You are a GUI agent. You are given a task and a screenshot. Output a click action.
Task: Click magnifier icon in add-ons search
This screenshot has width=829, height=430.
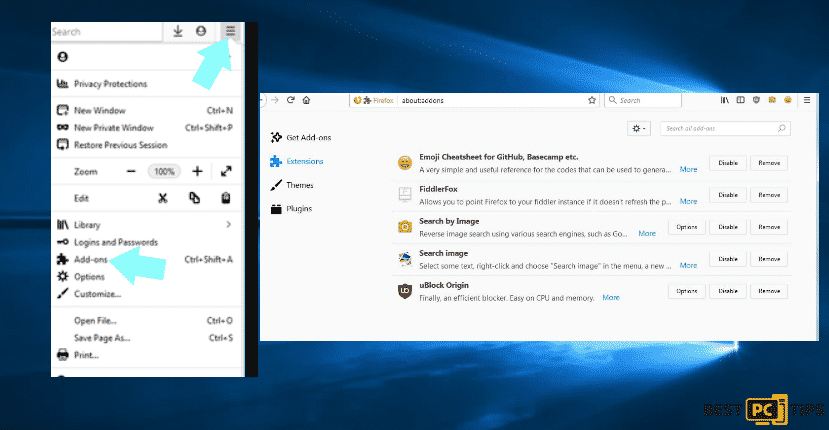pos(781,128)
